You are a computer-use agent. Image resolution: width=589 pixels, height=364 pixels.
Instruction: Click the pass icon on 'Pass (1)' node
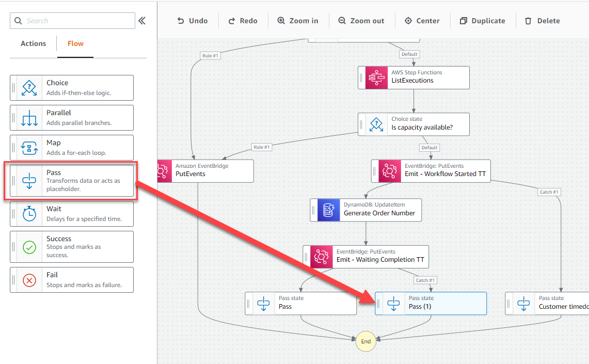click(393, 304)
